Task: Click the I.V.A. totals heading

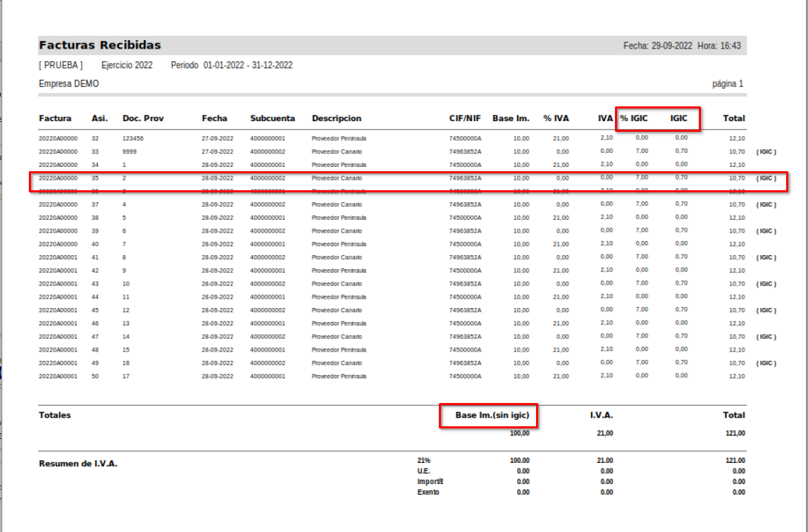Action: (x=602, y=415)
